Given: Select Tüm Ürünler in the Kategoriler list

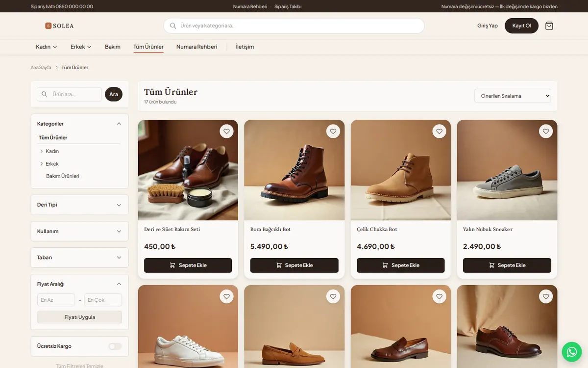Looking at the screenshot, I should [x=53, y=137].
